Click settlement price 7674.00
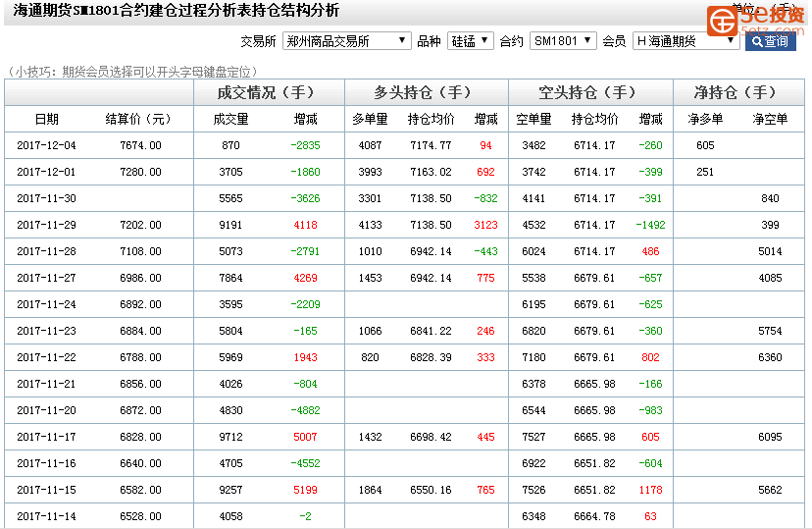This screenshot has width=812, height=529. [140, 145]
